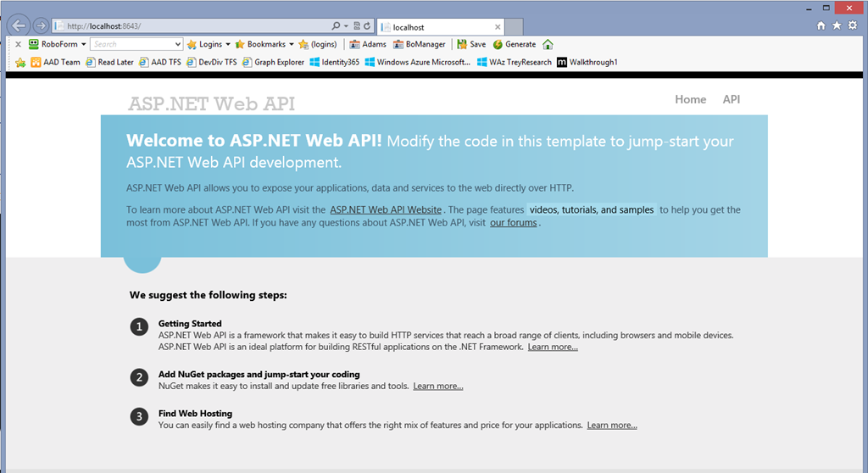
Task: Expand the RoboForm search box dropdown arrow
Action: [177, 44]
